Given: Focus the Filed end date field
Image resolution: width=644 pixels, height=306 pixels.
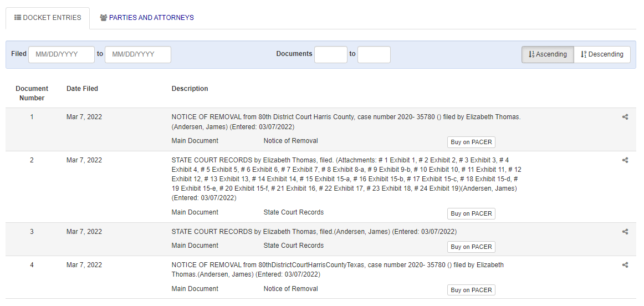Looking at the screenshot, I should 138,54.
